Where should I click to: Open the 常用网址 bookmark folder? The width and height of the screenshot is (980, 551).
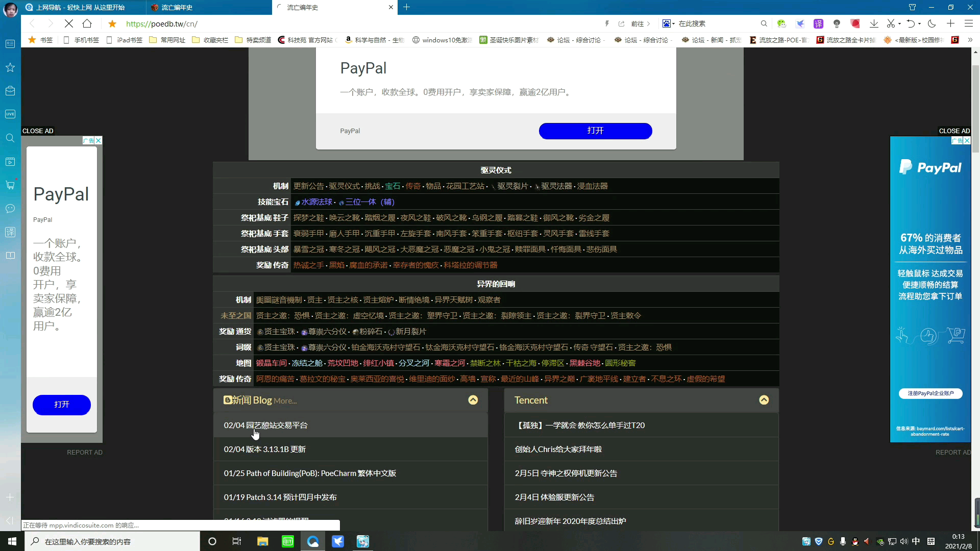point(167,40)
